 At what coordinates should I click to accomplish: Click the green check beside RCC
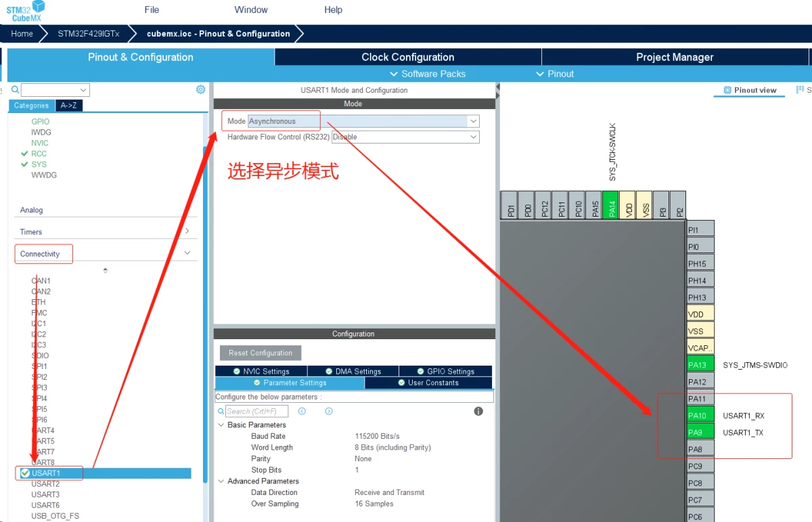[25, 154]
